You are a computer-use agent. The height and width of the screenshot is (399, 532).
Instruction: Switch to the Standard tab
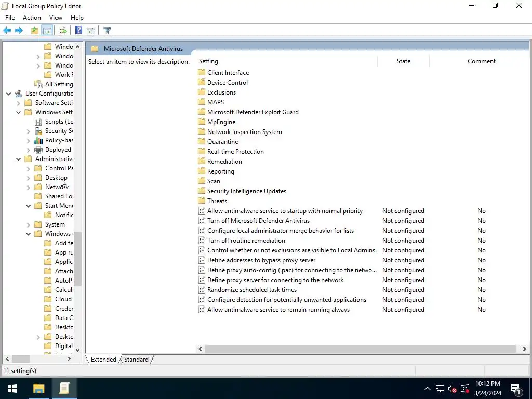point(136,360)
